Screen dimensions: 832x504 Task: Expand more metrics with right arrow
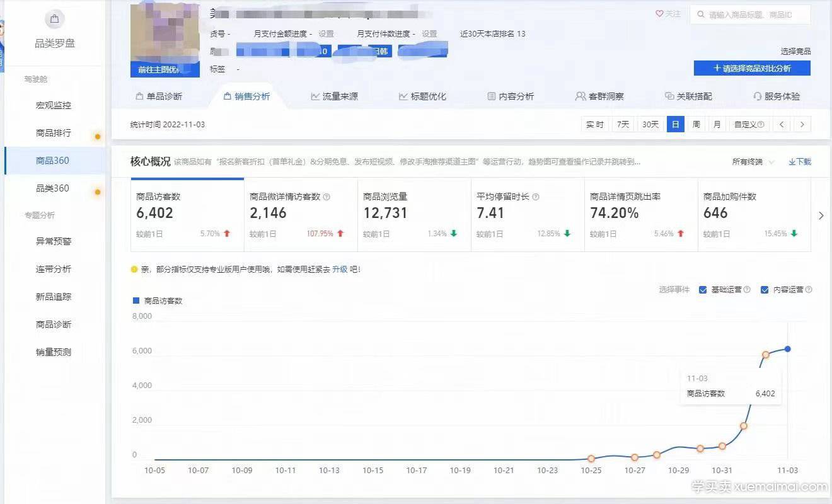(x=821, y=215)
